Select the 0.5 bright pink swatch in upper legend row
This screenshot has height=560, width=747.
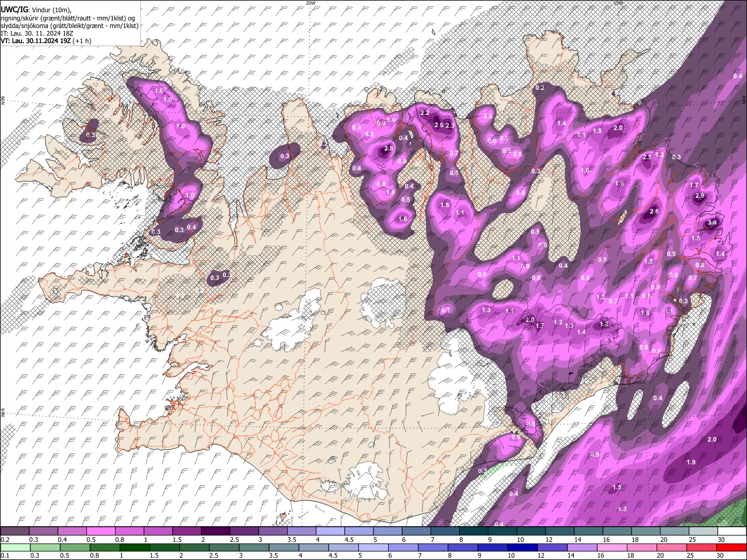click(100, 531)
